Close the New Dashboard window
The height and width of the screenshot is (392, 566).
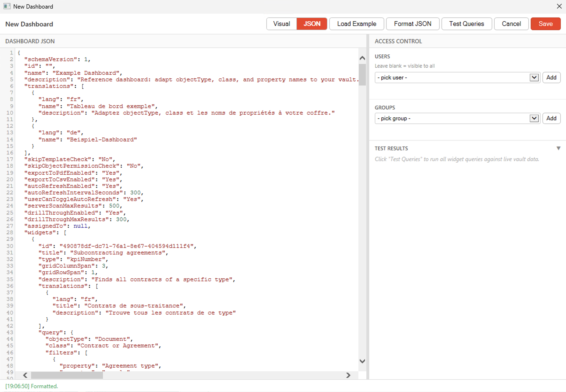point(559,6)
